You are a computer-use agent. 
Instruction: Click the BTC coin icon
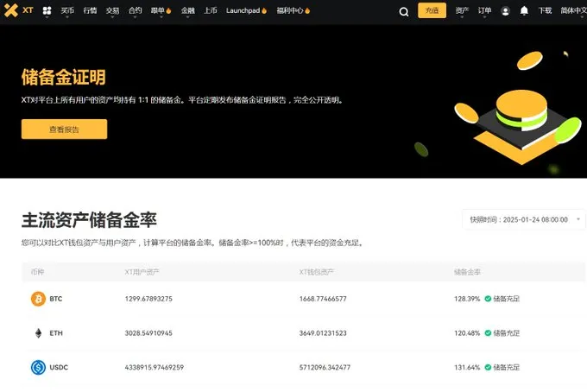tap(38, 299)
